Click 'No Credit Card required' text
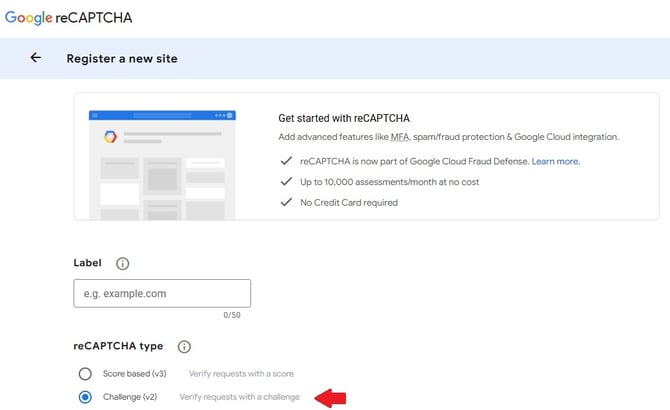Screen dimensions: 670x410 coord(349,202)
